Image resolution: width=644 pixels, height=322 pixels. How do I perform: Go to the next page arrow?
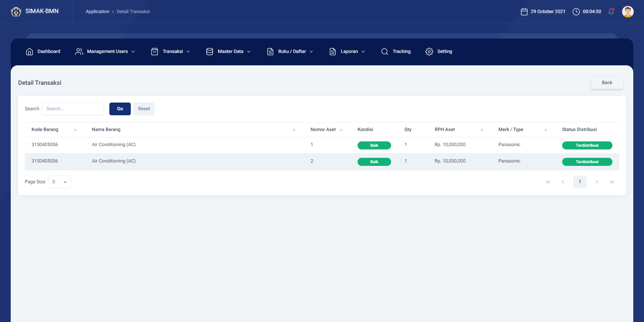(597, 182)
